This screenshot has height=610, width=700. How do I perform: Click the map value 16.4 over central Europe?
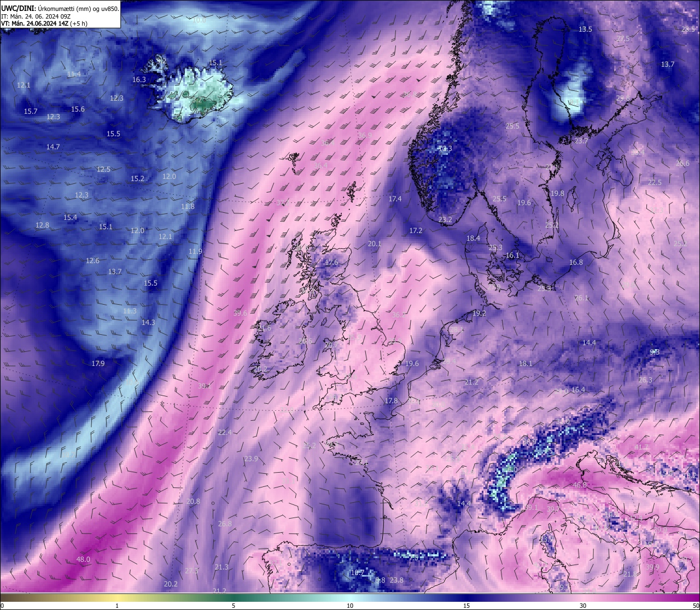click(x=578, y=390)
